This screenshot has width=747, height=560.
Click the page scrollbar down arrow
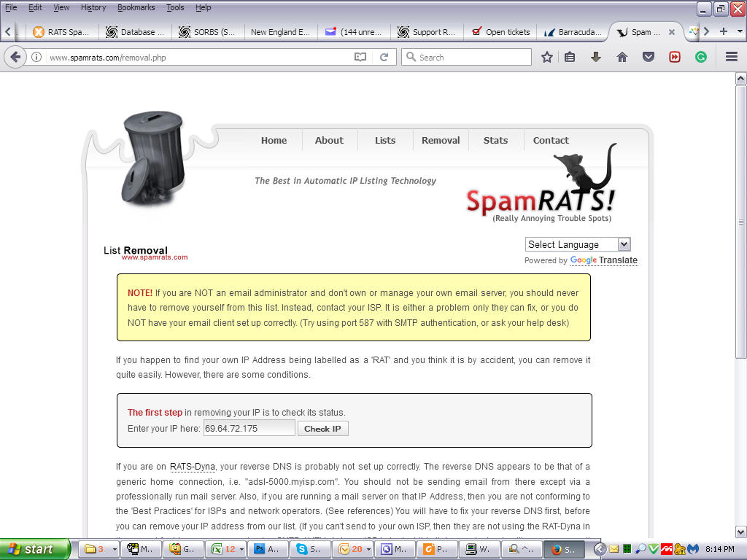[740, 532]
